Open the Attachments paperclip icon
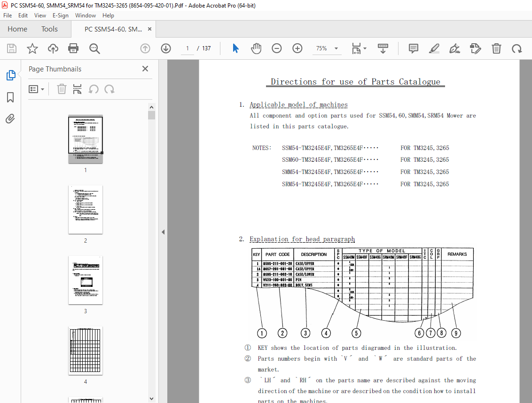Image resolution: width=532 pixels, height=403 pixels. tap(10, 119)
